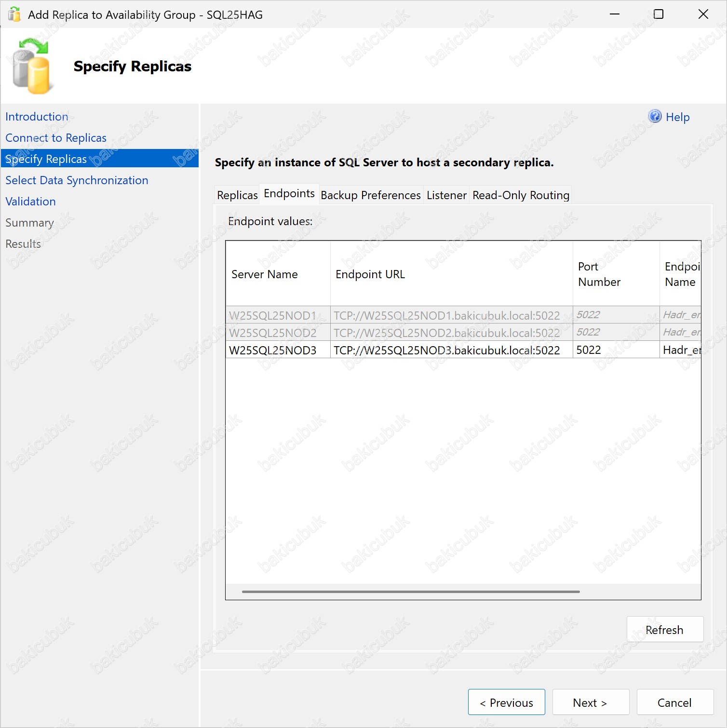The height and width of the screenshot is (728, 727).
Task: Switch to the Replicas tab
Action: pyautogui.click(x=237, y=195)
